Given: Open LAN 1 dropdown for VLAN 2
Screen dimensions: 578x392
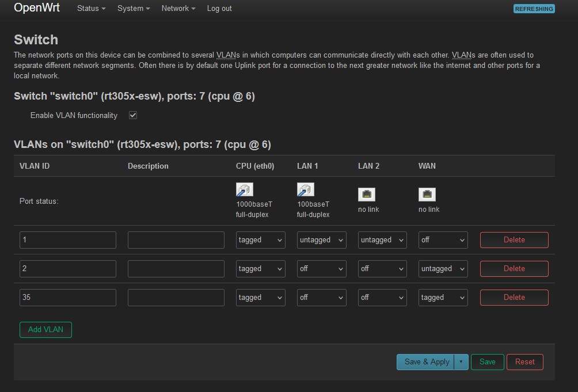Looking at the screenshot, I should [321, 269].
